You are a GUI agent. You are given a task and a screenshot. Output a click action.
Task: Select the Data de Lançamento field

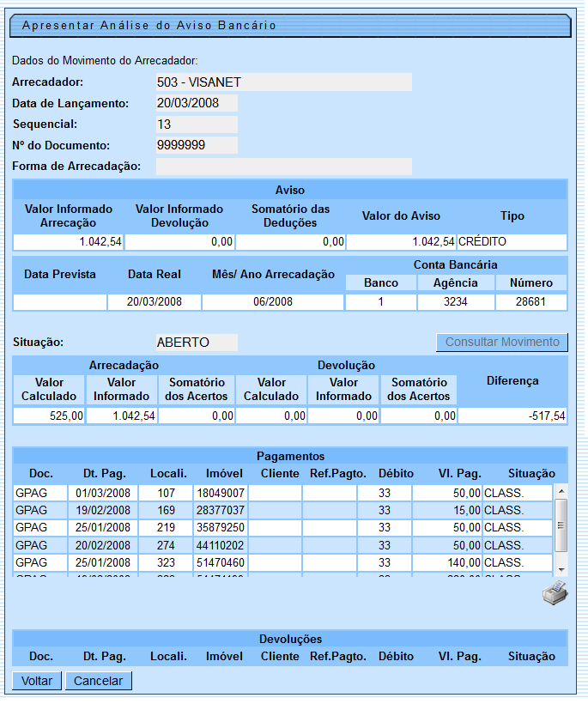197,103
